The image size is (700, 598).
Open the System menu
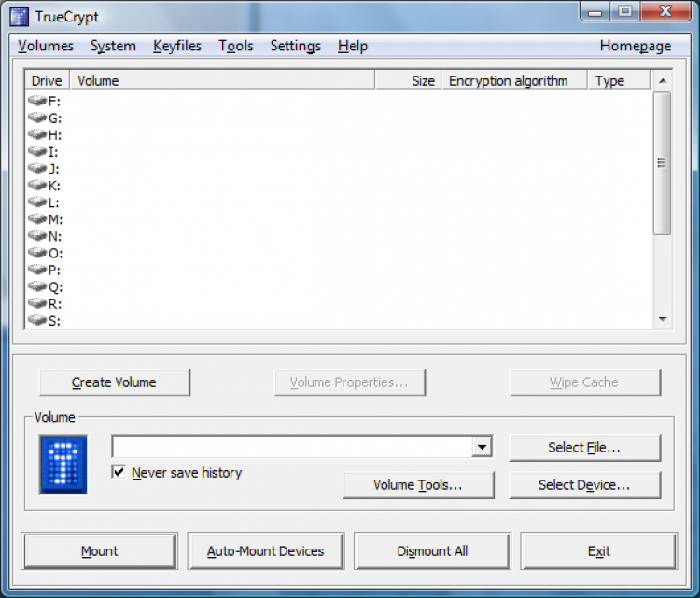point(113,46)
